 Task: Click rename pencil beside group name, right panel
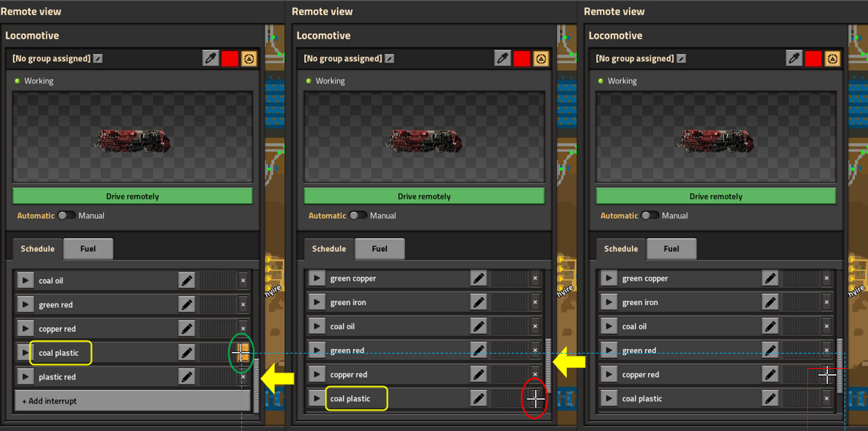681,58
